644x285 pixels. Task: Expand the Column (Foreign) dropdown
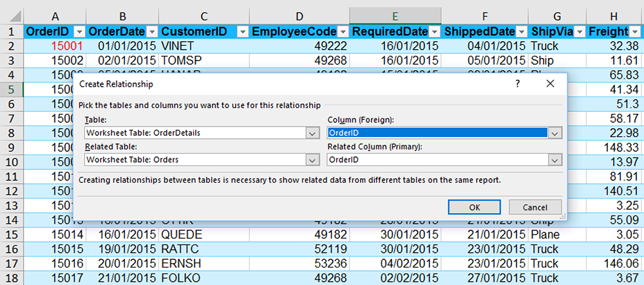555,133
